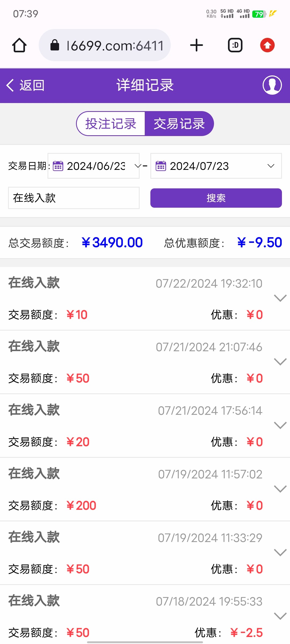Image resolution: width=290 pixels, height=644 pixels.
Task: Expand the 07/19/2024 11:57:02 record
Action: pos(280,489)
